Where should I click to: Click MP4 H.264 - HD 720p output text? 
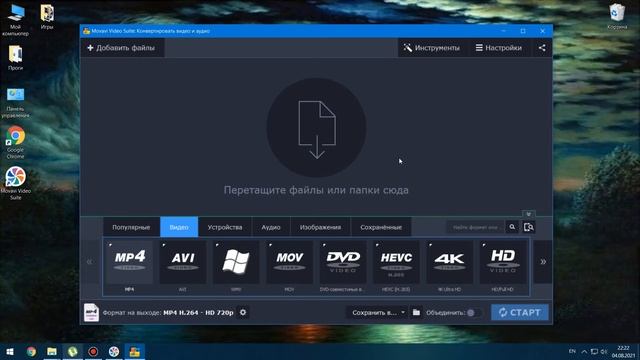point(198,313)
